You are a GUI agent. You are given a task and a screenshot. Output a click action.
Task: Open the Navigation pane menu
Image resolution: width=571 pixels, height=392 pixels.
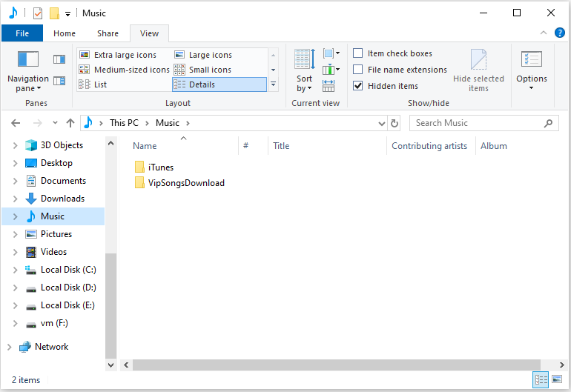pos(28,72)
